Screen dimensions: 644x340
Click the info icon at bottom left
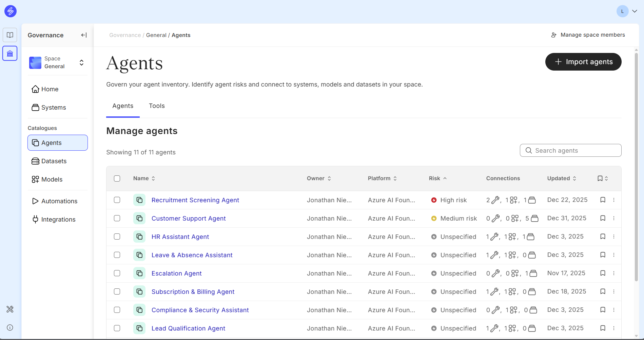(10, 327)
